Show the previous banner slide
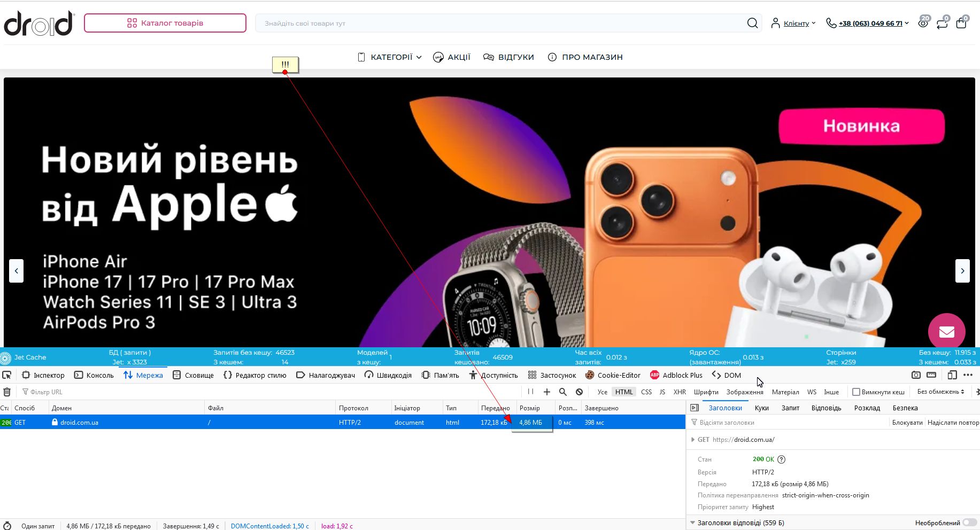Image resolution: width=980 pixels, height=530 pixels. pyautogui.click(x=16, y=271)
